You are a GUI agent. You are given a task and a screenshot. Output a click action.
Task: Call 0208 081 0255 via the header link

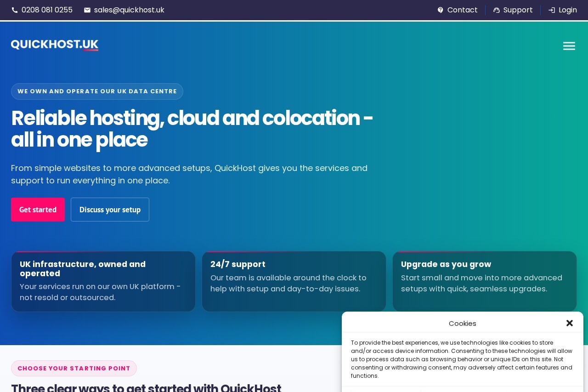47,10
